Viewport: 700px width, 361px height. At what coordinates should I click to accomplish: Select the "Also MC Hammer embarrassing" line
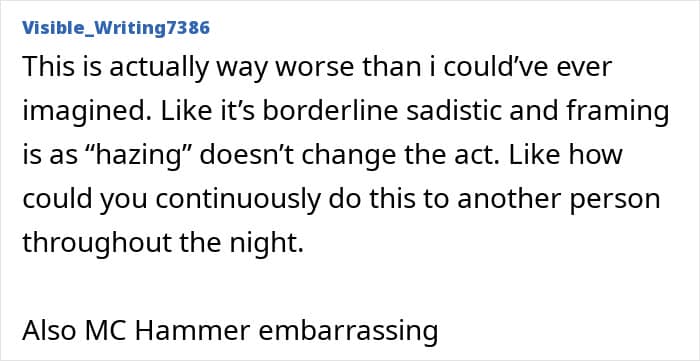pyautogui.click(x=230, y=331)
